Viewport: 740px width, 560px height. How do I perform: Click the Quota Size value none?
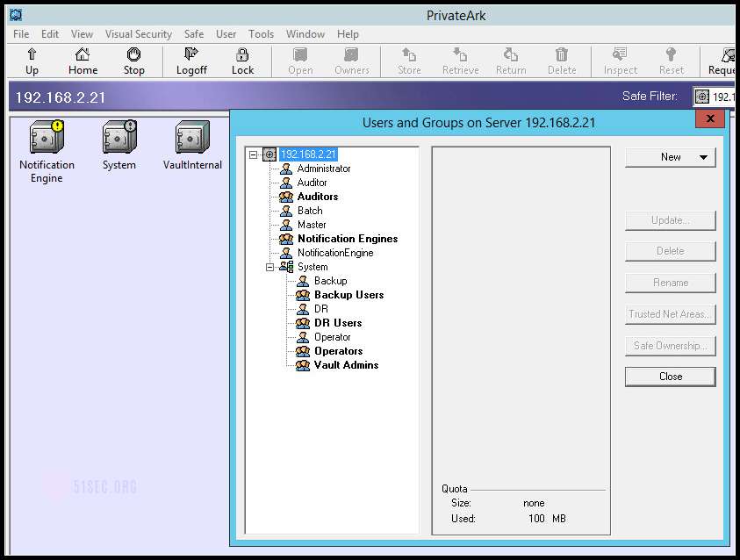coord(534,503)
